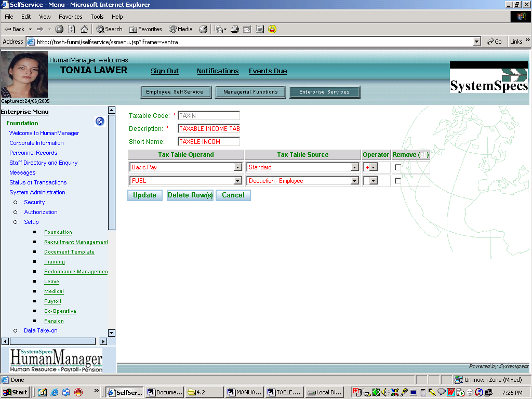Click the Messenger smiley icon
Screen dimensions: 532x399
[272, 29]
